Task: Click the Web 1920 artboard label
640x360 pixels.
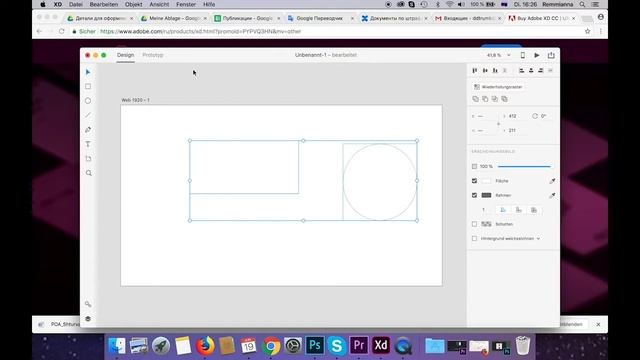Action: tap(136, 100)
